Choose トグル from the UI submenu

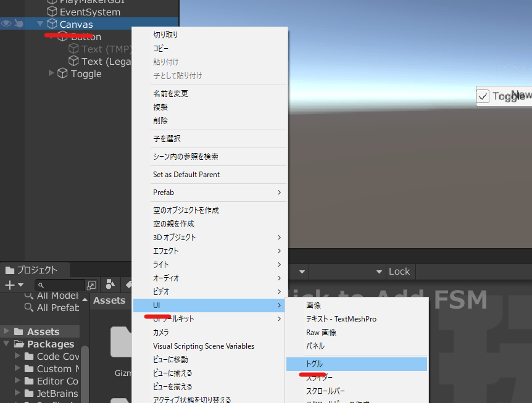click(x=314, y=364)
